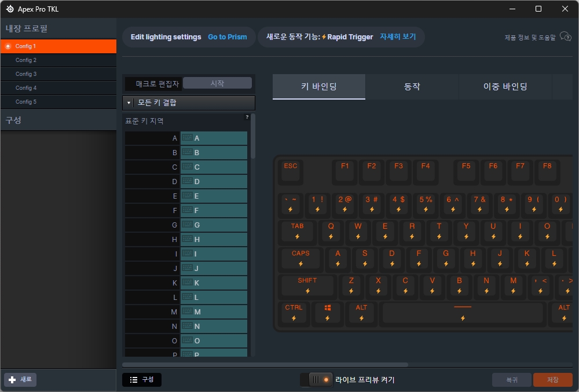Screen dimensions: 579x392
Task: Select key F binding row in list
Action: click(x=186, y=210)
